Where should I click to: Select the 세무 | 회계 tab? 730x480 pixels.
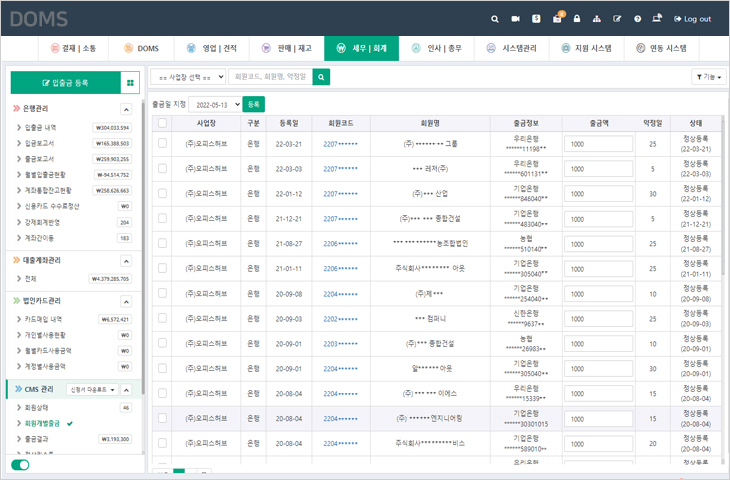(x=362, y=48)
